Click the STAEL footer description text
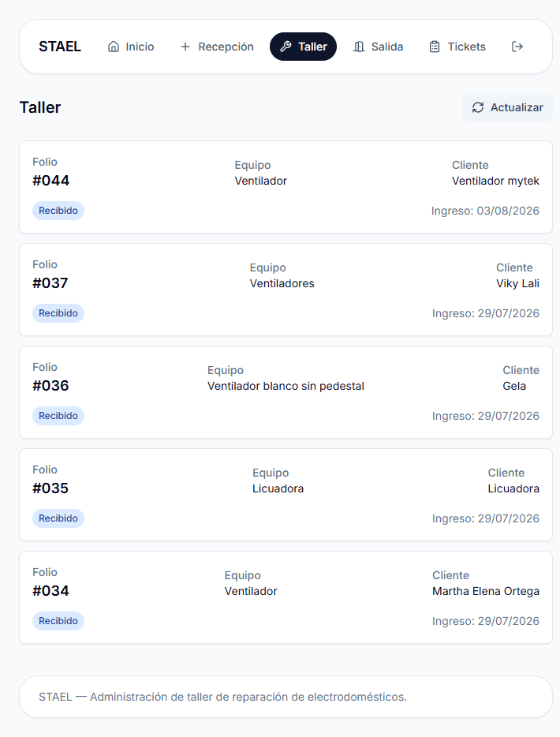The width and height of the screenshot is (560, 737). (x=222, y=697)
